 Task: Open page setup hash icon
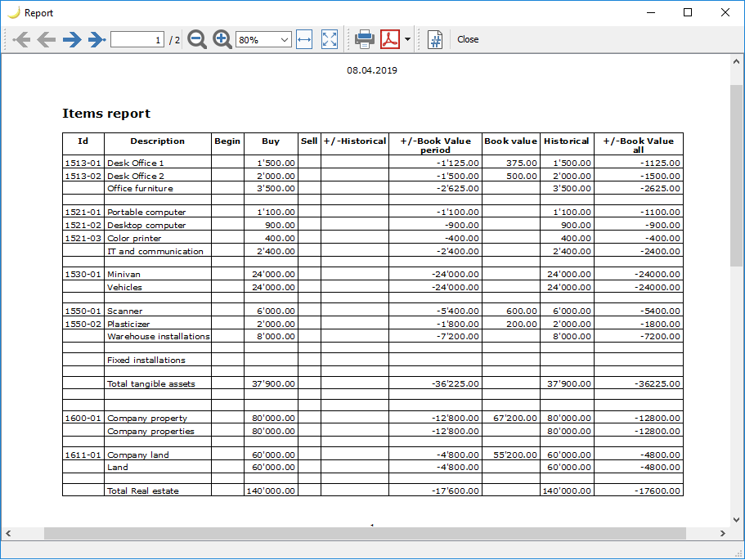[435, 39]
